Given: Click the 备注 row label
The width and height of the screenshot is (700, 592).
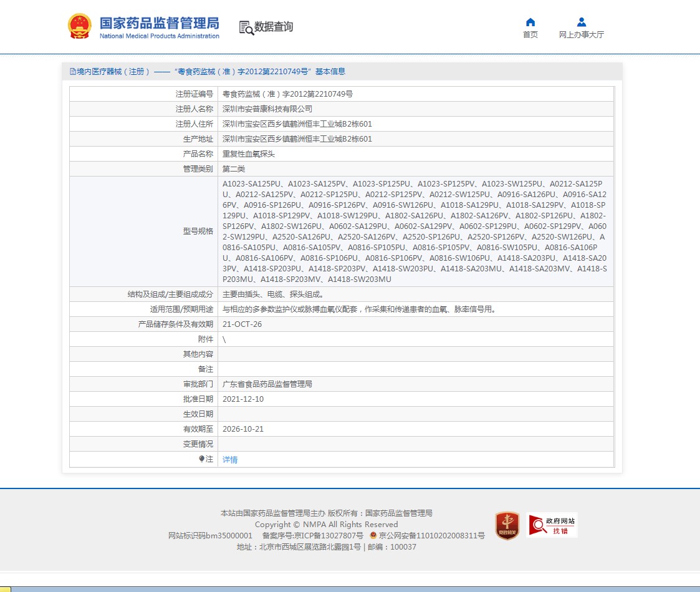Looking at the screenshot, I should pos(205,369).
